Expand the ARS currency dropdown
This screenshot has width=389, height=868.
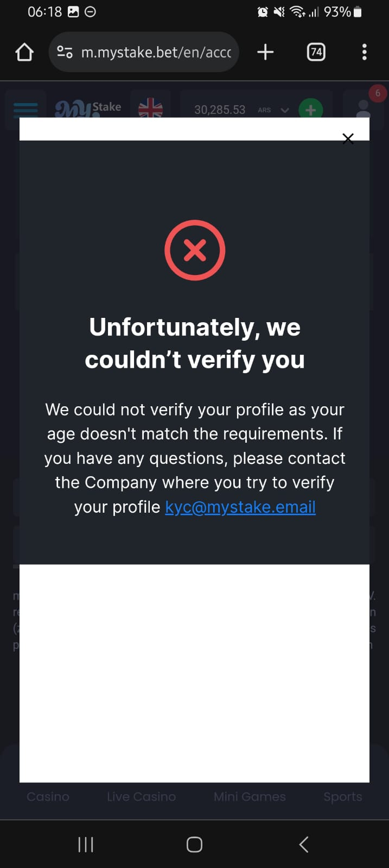coord(284,110)
